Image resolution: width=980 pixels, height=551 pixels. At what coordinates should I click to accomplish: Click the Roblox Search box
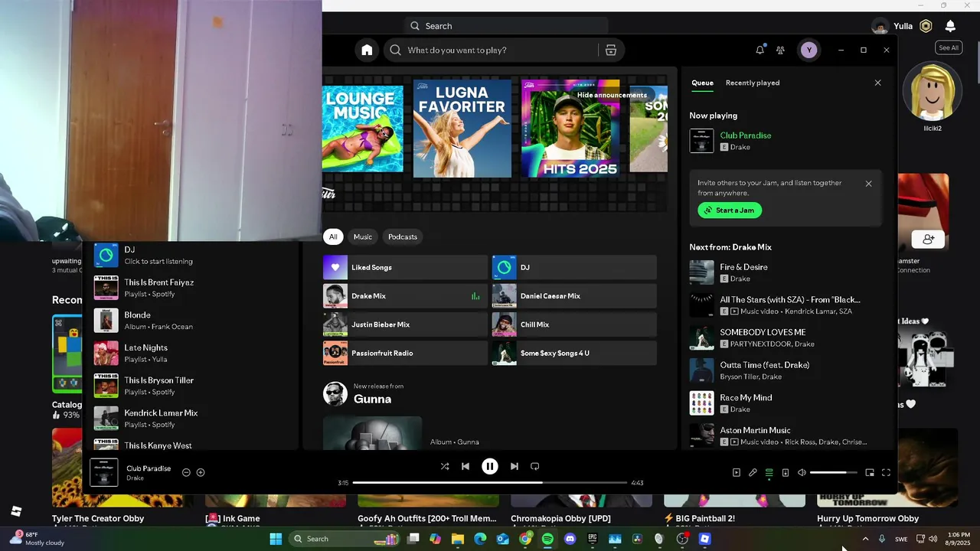[505, 26]
